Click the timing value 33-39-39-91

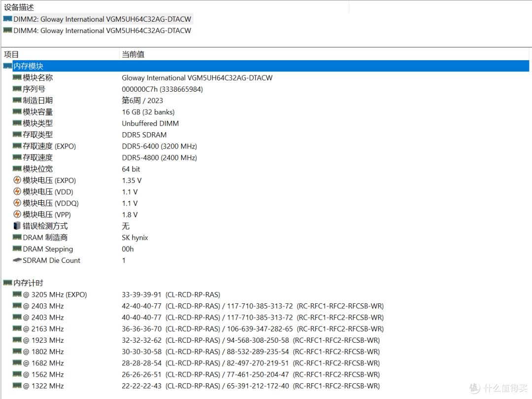point(141,294)
